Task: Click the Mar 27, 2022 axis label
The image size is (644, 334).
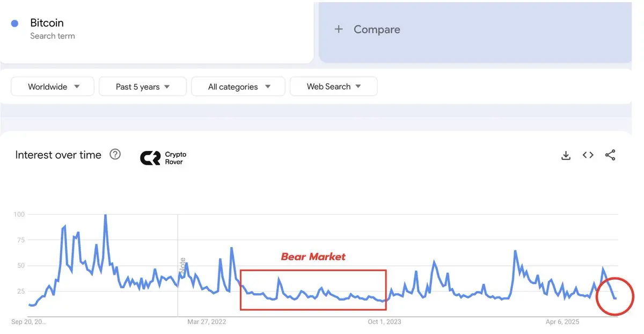Action: click(207, 322)
